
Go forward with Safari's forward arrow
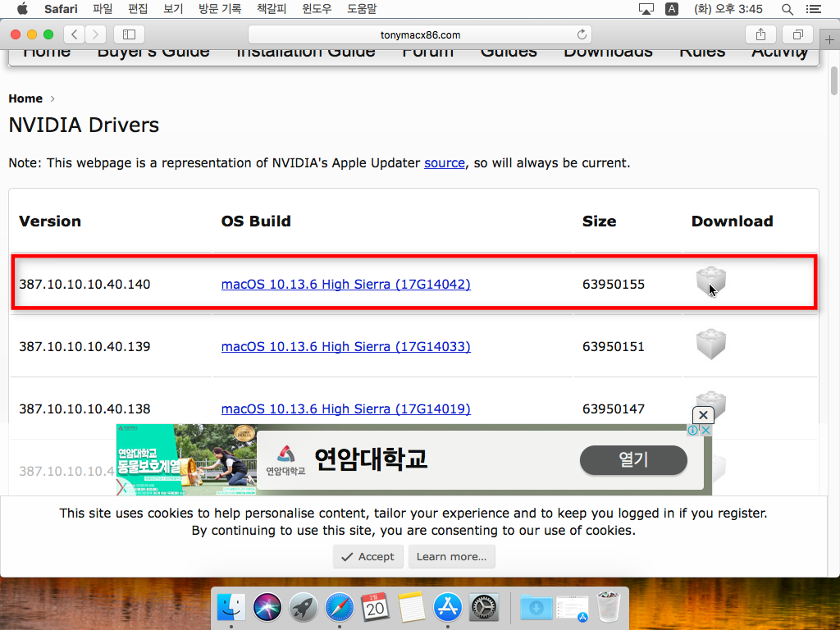(95, 34)
